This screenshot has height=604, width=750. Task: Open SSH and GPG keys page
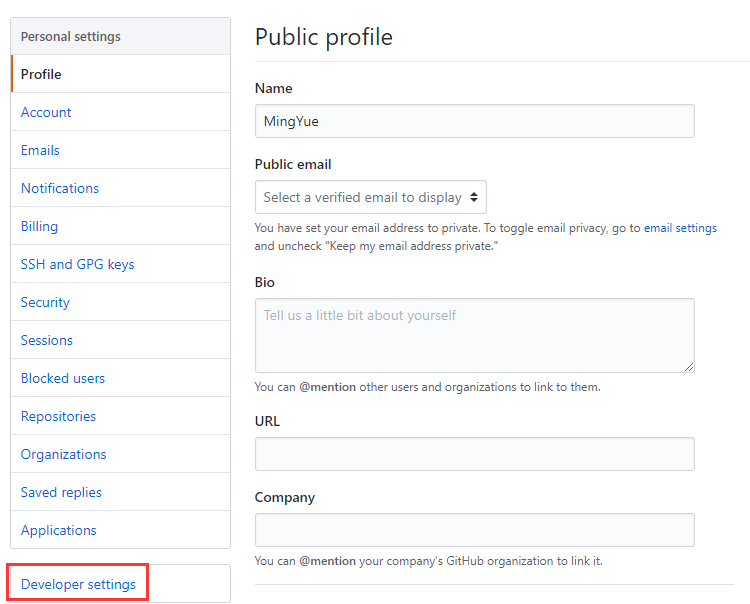[121, 264]
